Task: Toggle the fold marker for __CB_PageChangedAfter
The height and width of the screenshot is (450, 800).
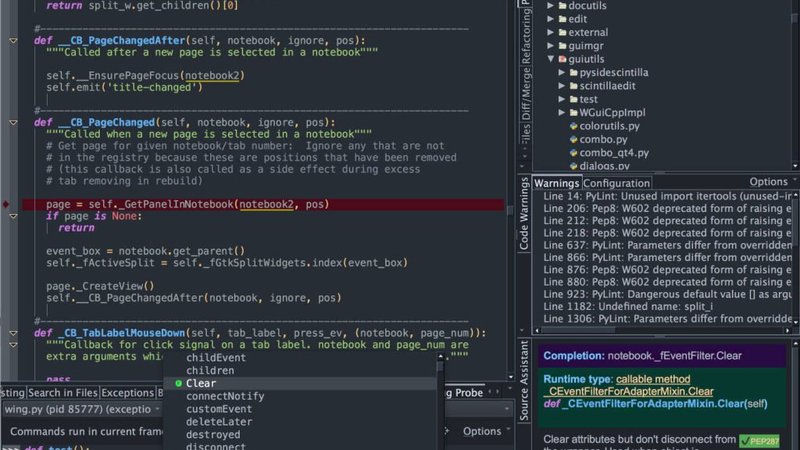Action: click(x=13, y=41)
